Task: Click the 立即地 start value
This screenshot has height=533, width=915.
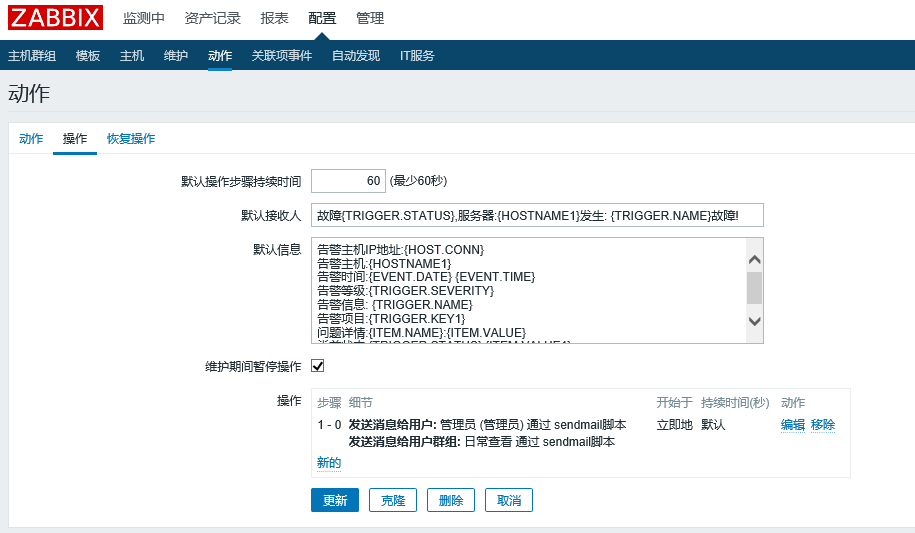Action: (x=675, y=424)
